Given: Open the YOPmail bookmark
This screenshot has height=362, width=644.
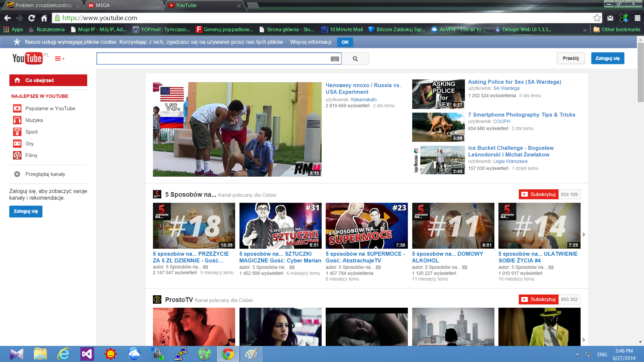Looking at the screenshot, I should pyautogui.click(x=161, y=29).
